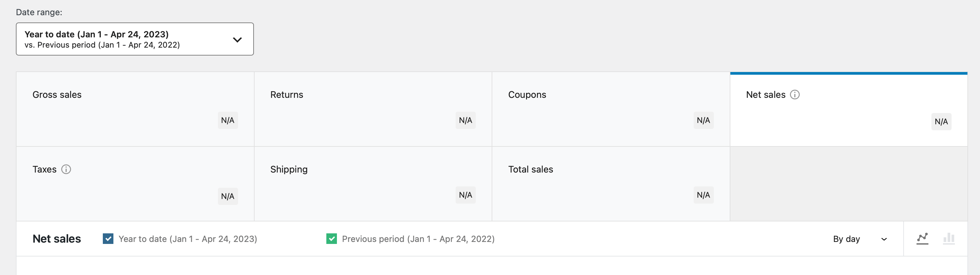Click the By day chevron arrow
980x275 pixels.
(x=884, y=239)
